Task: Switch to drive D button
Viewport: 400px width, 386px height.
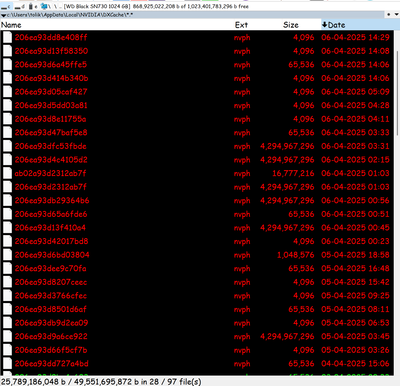Action: pyautogui.click(x=20, y=7)
